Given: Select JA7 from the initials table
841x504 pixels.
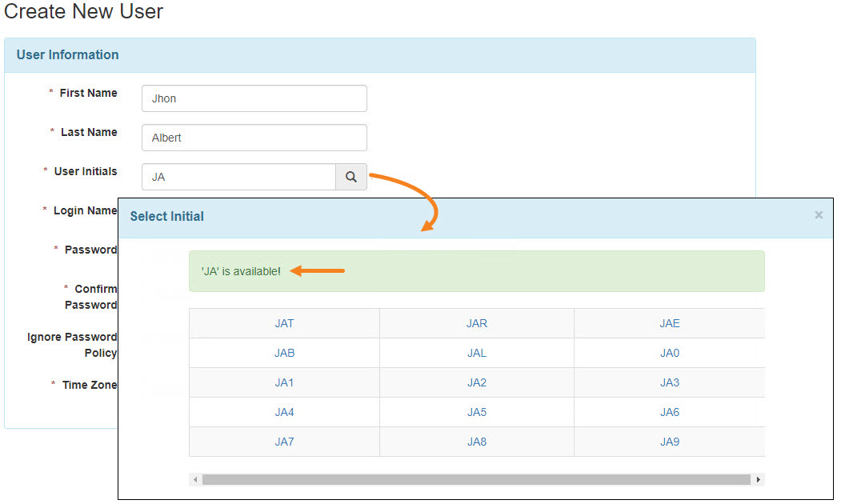Looking at the screenshot, I should coord(284,442).
